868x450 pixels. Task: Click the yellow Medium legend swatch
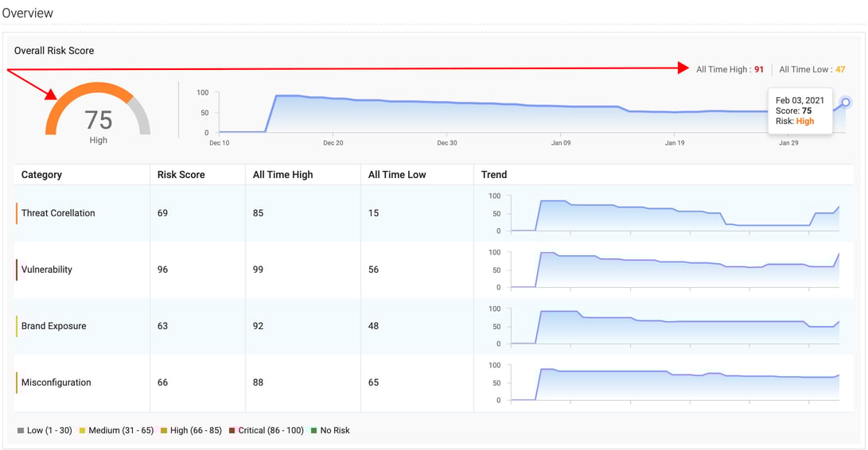[82, 431]
